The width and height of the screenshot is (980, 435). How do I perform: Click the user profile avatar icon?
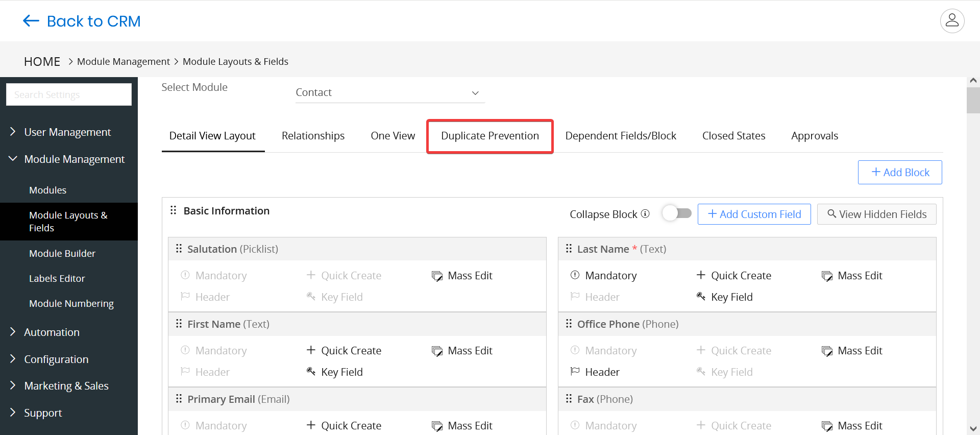point(952,21)
